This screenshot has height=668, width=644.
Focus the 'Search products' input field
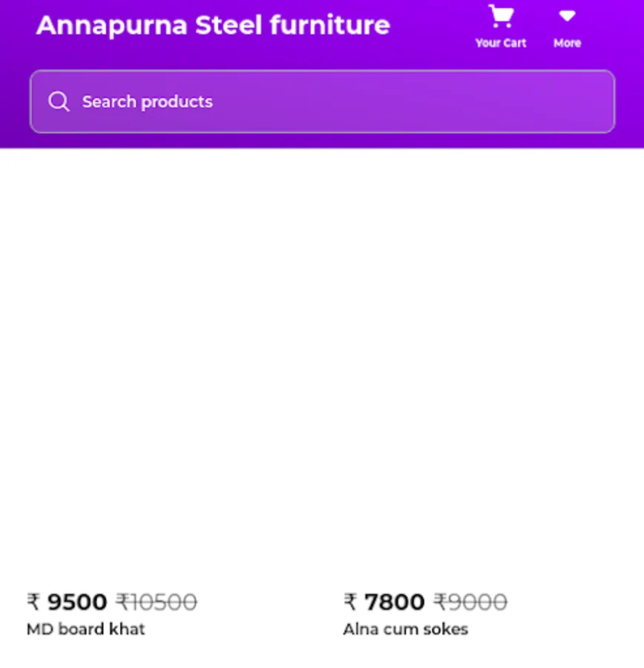323,102
